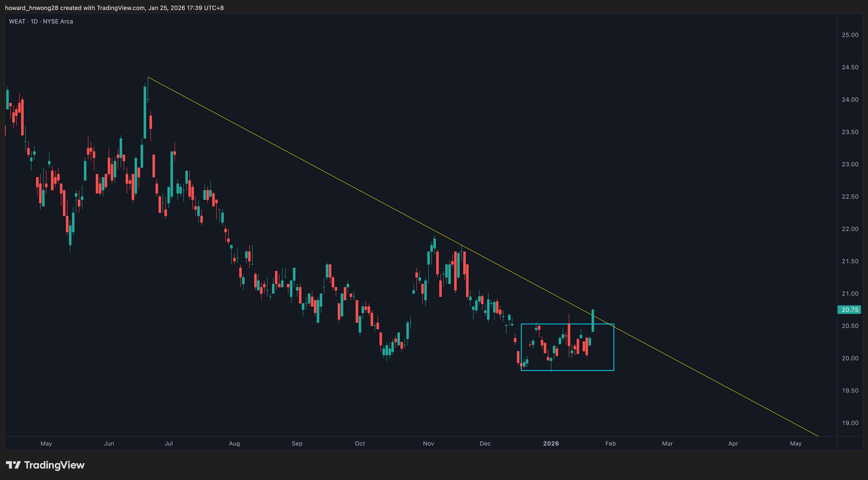Image resolution: width=868 pixels, height=480 pixels.
Task: Click the header text with TradingView.com attribution
Action: (114, 8)
